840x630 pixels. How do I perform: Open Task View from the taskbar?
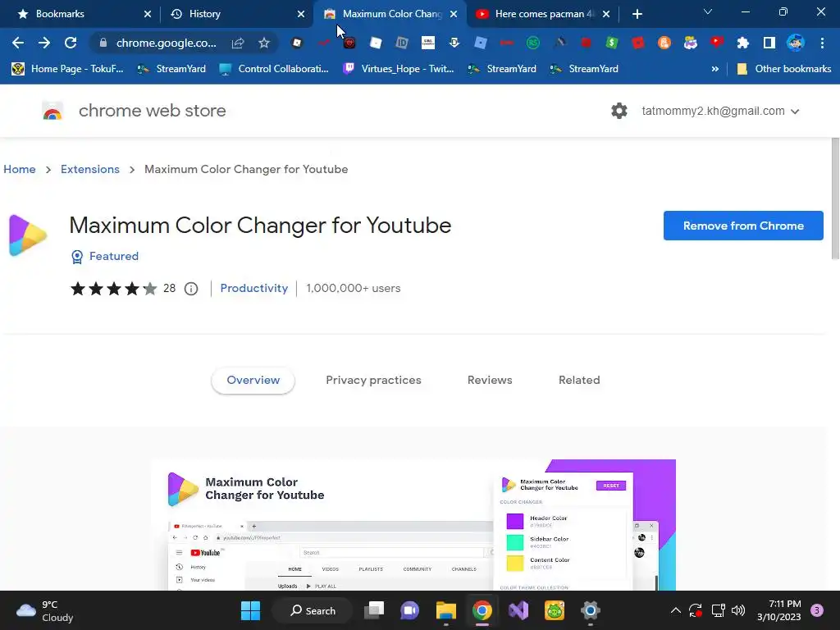tap(374, 610)
